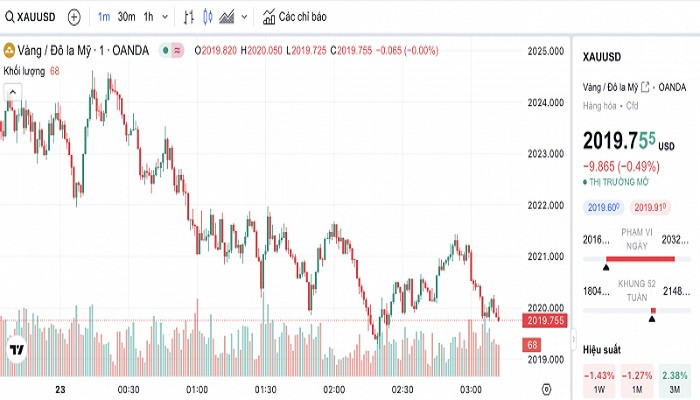
Task: Click the TradingView logo icon
Action: click(16, 352)
